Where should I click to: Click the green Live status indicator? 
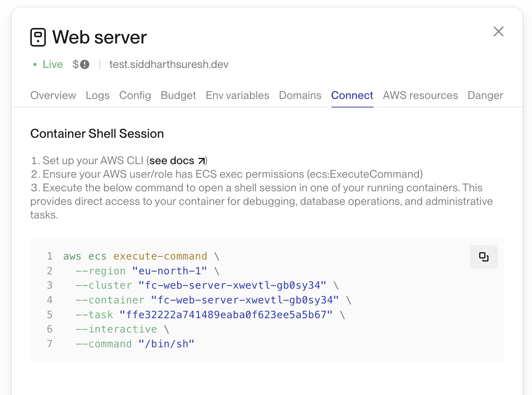[x=48, y=64]
